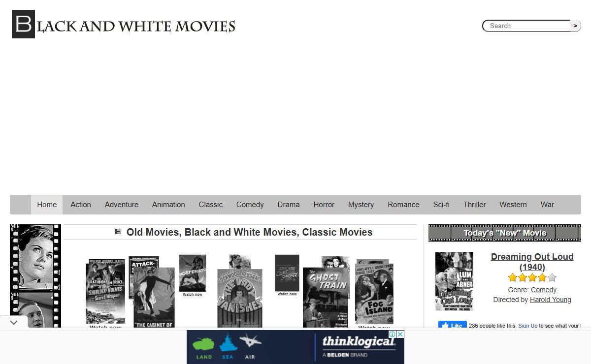
Task: Open director Harold Young's link
Action: coord(551,300)
